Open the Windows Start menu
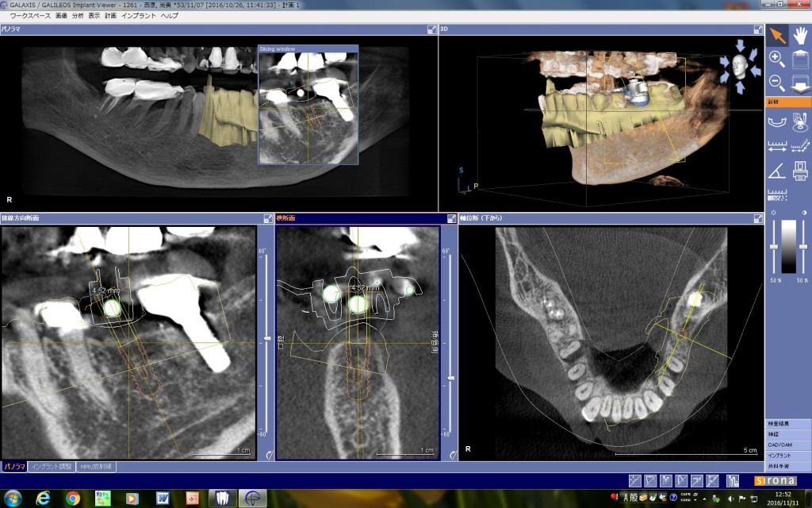Viewport: 812px width, 508px height. [x=13, y=498]
